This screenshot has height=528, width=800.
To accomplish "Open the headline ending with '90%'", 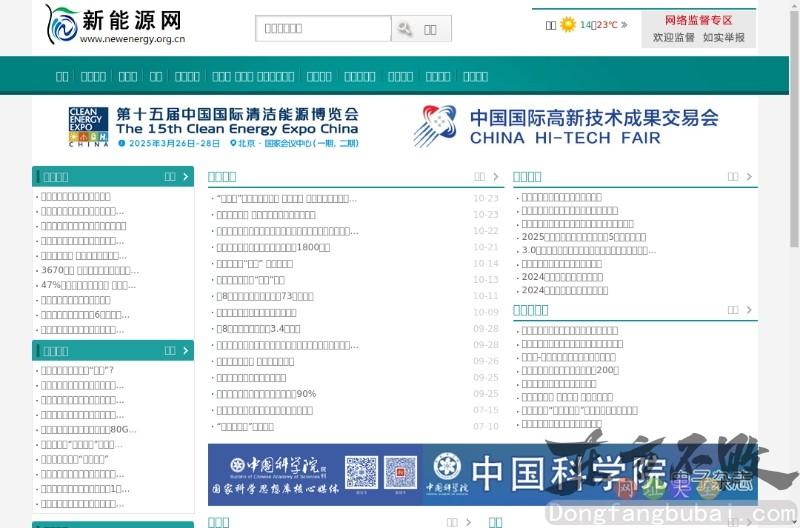I will coord(266,394).
